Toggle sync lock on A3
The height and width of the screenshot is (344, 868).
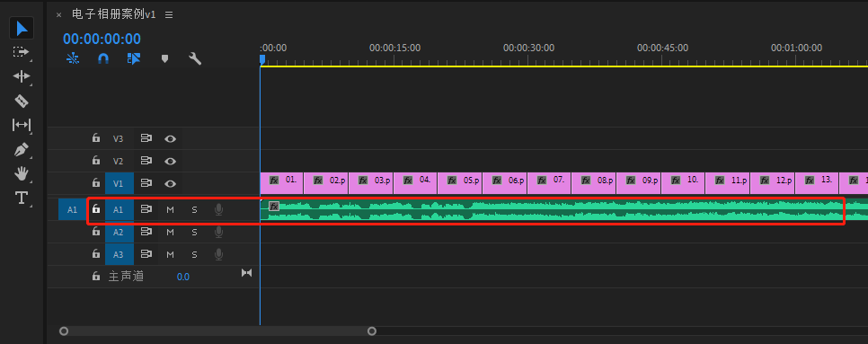pyautogui.click(x=146, y=254)
